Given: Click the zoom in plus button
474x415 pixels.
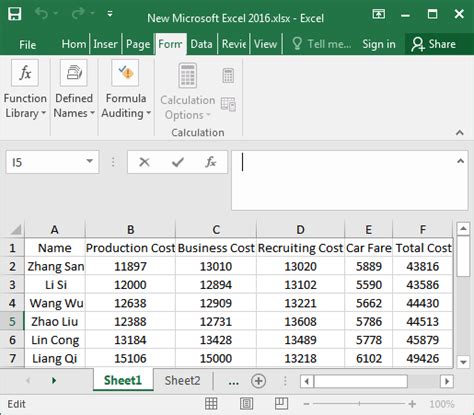Looking at the screenshot, I should (412, 404).
